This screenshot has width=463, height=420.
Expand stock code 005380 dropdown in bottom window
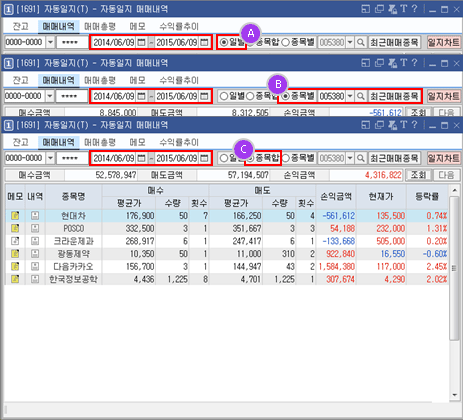(350, 158)
